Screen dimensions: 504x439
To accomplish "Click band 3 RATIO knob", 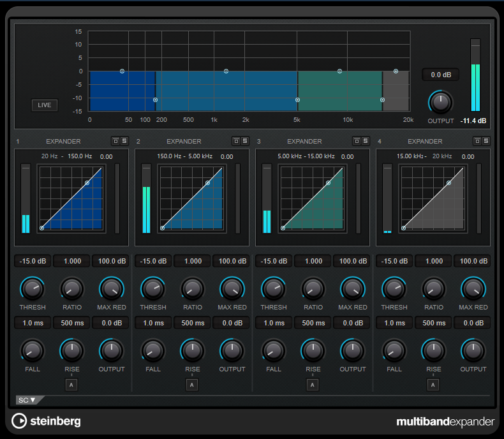I will [313, 288].
